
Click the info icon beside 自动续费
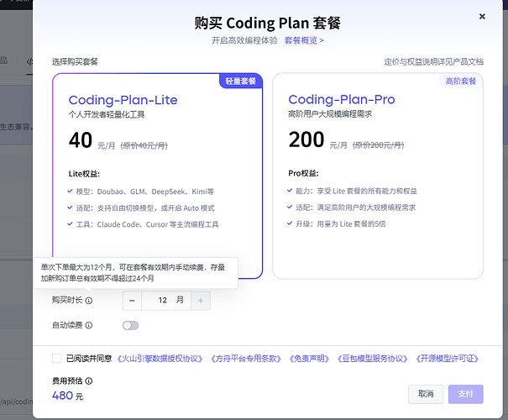click(x=89, y=325)
